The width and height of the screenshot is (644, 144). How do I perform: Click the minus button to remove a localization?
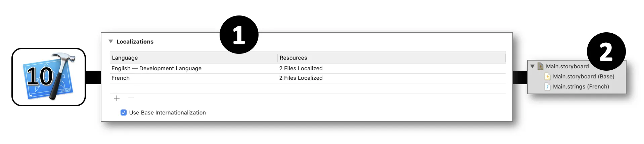pyautogui.click(x=131, y=98)
